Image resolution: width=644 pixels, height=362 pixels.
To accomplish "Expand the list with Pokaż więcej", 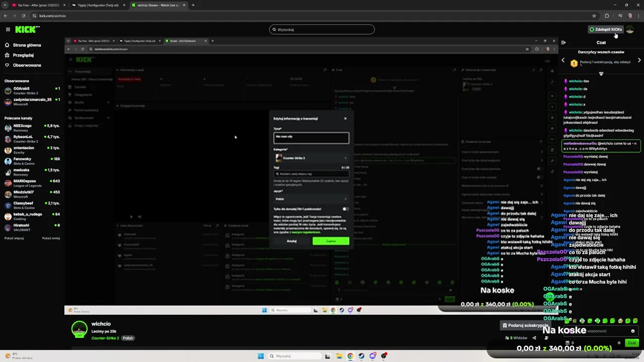I will click(14, 238).
